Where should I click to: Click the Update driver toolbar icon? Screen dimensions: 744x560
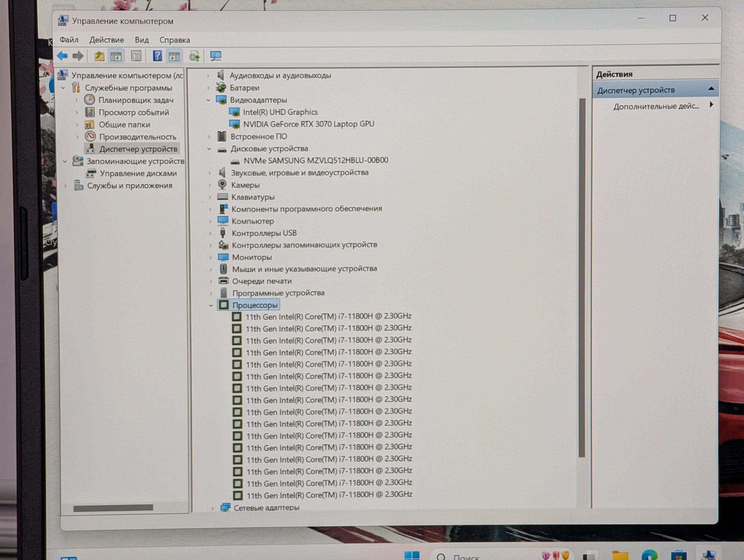(x=194, y=56)
